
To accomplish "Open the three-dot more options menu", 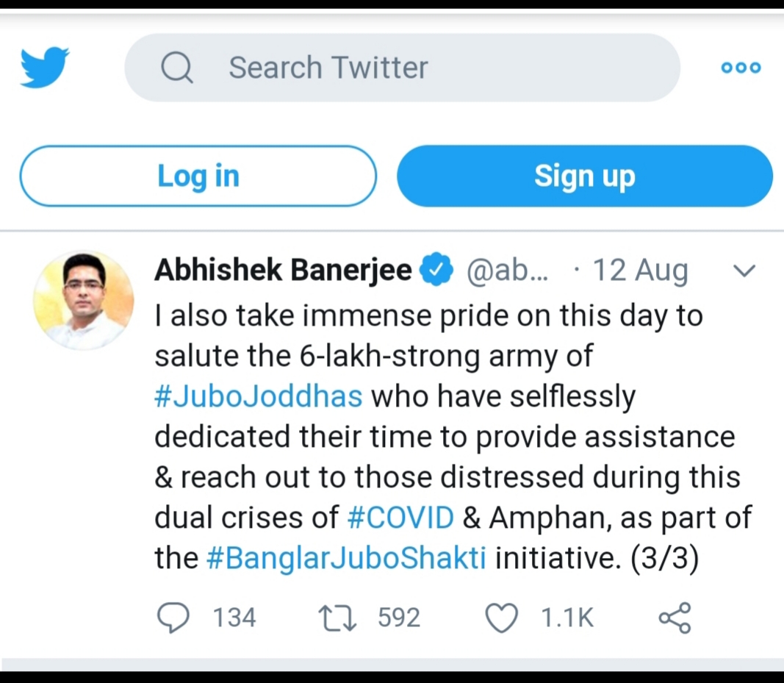I will pyautogui.click(x=741, y=68).
